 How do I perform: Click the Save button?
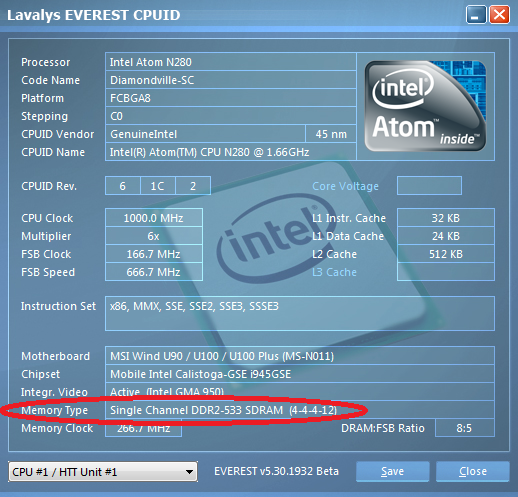(392, 471)
